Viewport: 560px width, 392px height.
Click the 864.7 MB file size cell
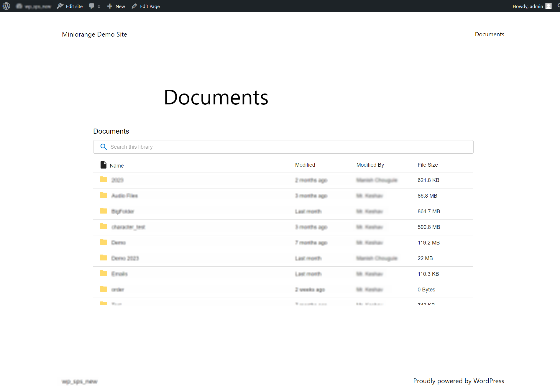coord(429,211)
